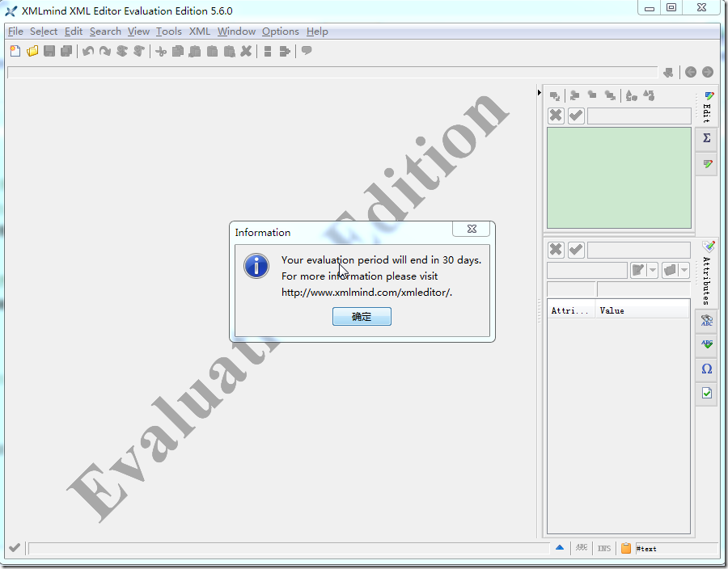Open the Help menu

coord(317,32)
